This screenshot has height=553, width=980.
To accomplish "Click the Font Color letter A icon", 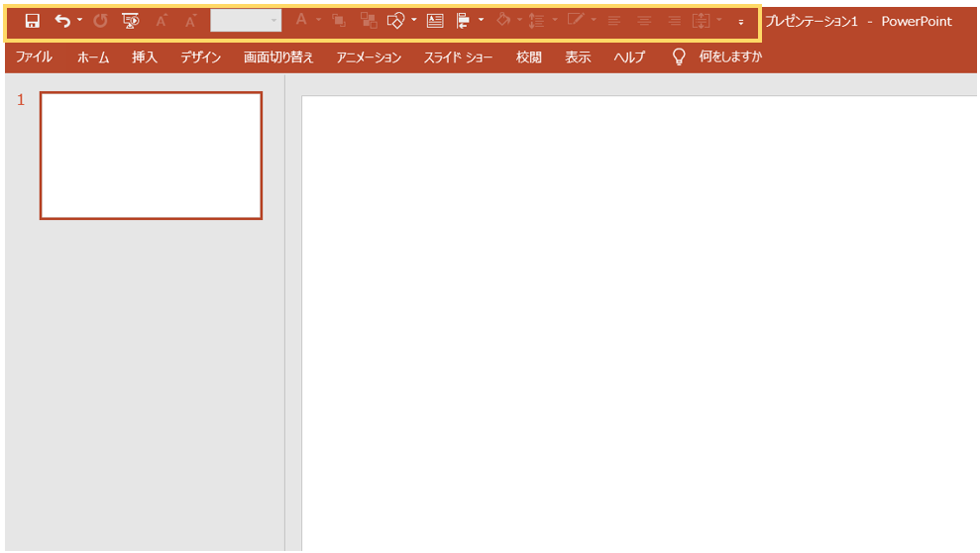I will click(301, 21).
